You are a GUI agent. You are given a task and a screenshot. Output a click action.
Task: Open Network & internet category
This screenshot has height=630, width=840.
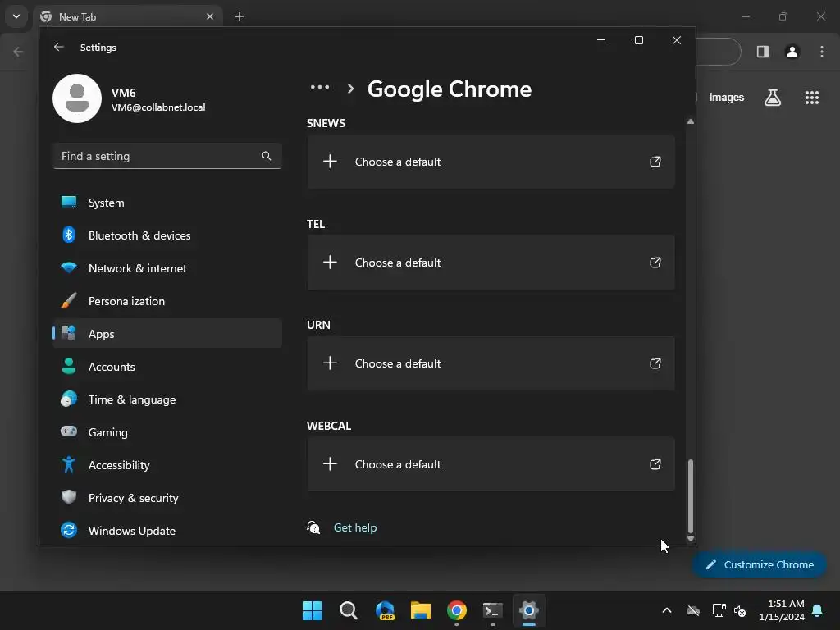[x=167, y=268]
